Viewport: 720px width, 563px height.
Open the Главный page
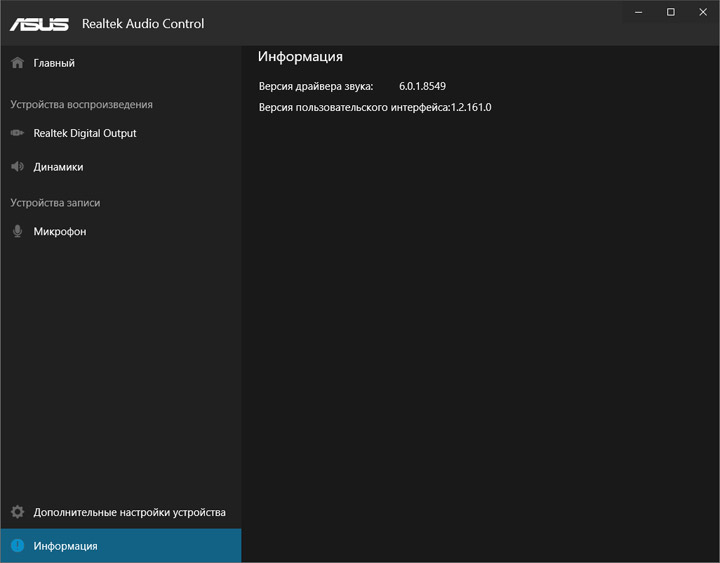point(54,63)
